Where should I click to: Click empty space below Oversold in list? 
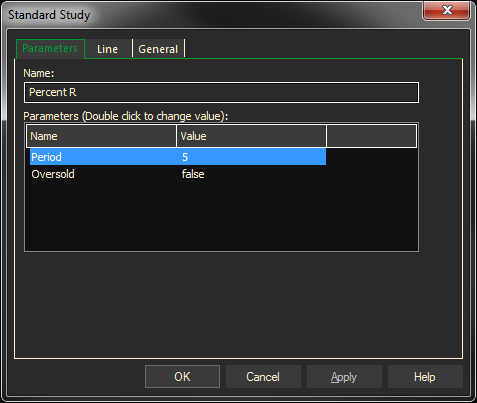coord(221,217)
